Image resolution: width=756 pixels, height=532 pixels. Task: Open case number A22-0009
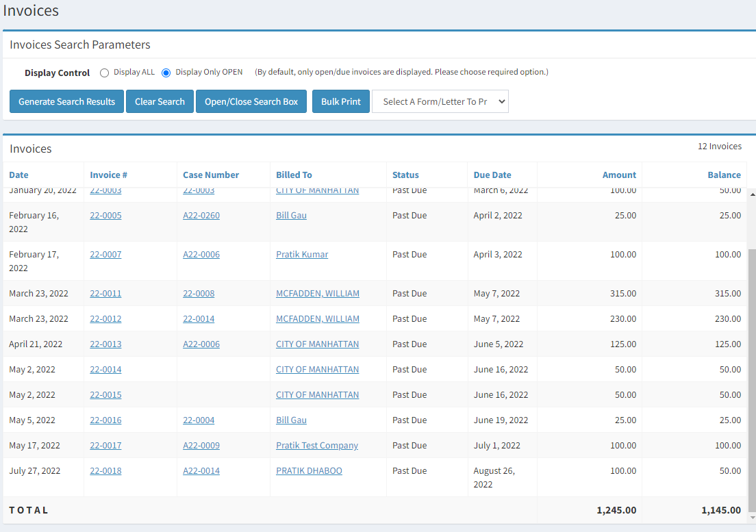coord(201,446)
